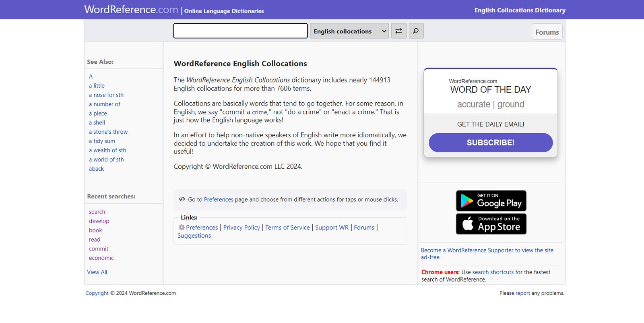644x323 pixels.
Task: Open 'a little' collocation link
Action: (x=97, y=86)
